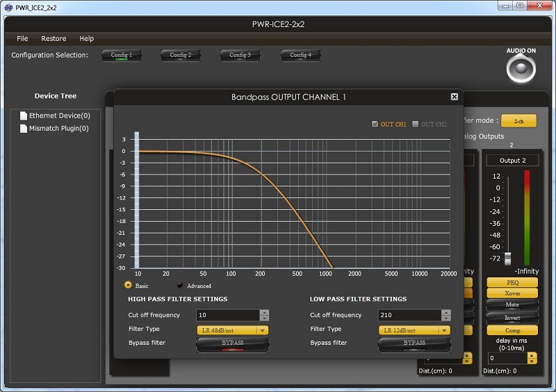Click the app icon in the title bar
The image size is (556, 392).
8,7
